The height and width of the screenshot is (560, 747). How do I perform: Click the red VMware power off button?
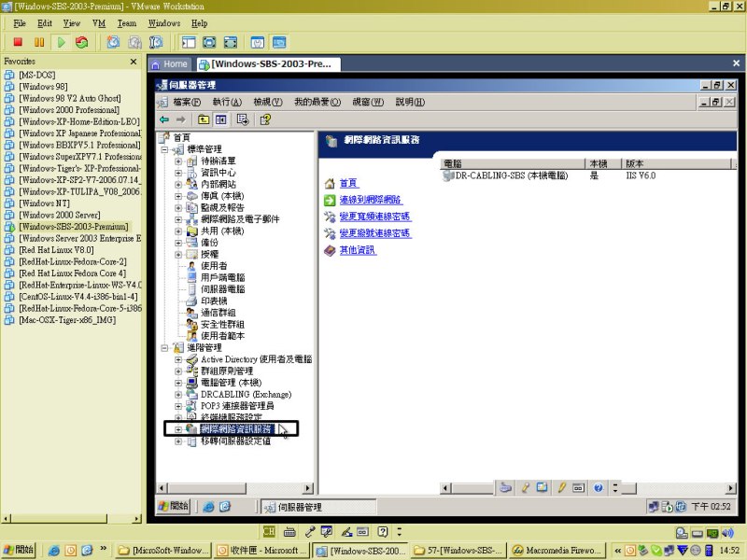[x=18, y=42]
